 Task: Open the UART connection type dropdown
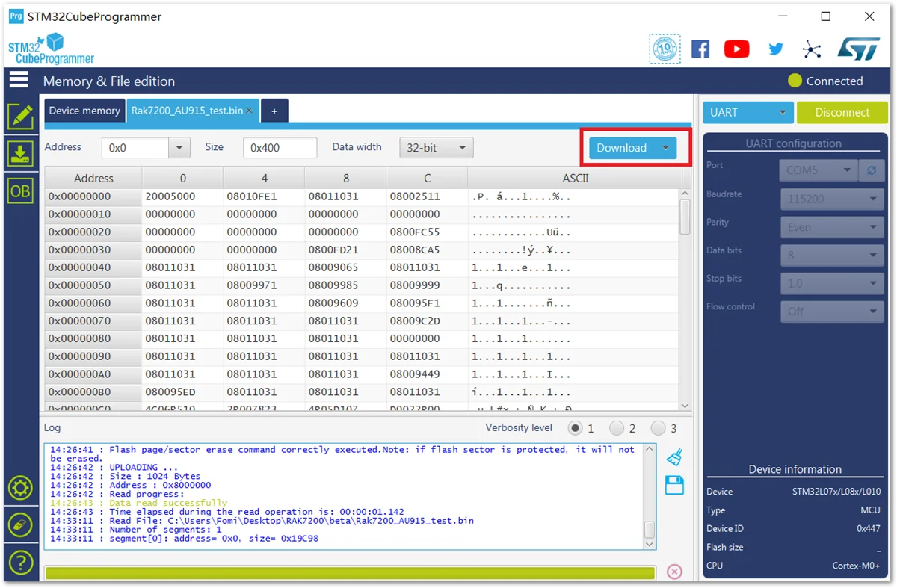point(747,112)
